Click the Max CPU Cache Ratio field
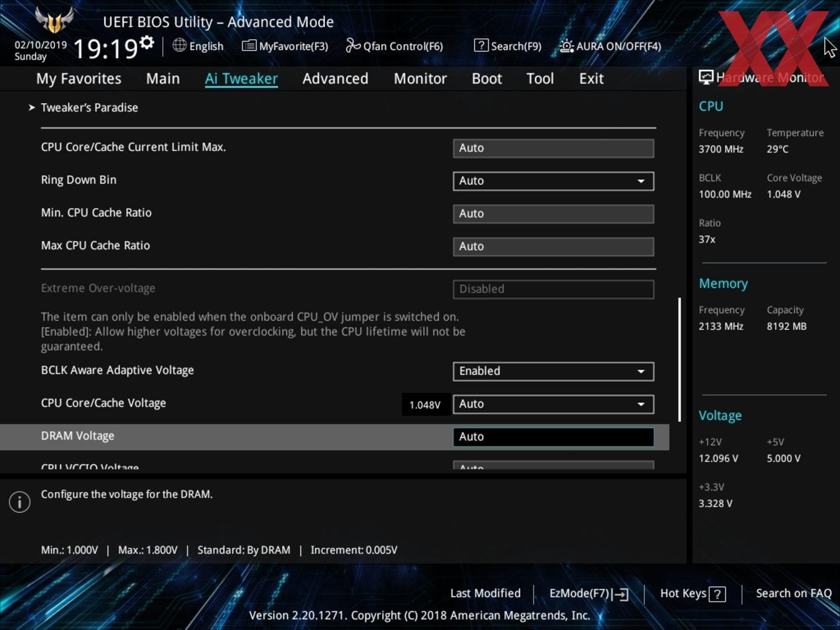 [x=553, y=246]
